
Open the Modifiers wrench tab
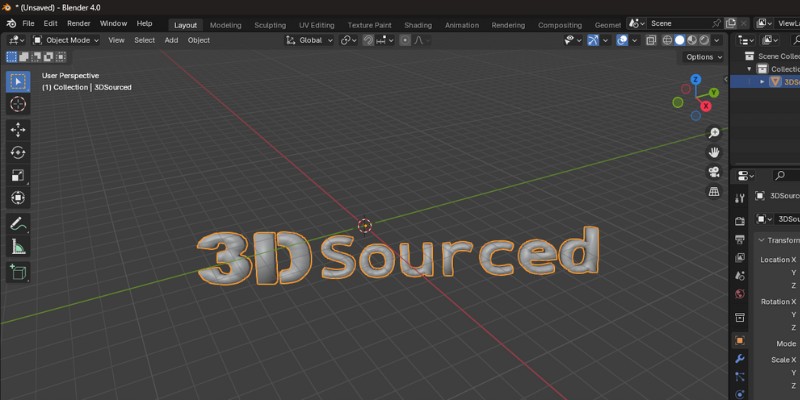pos(739,359)
